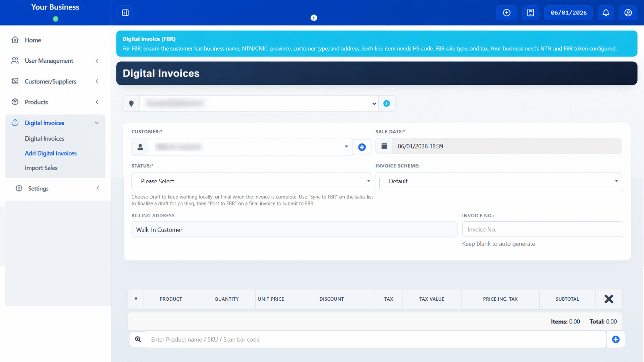Expand User Management chevron
This screenshot has height=362, width=644.
(97, 61)
